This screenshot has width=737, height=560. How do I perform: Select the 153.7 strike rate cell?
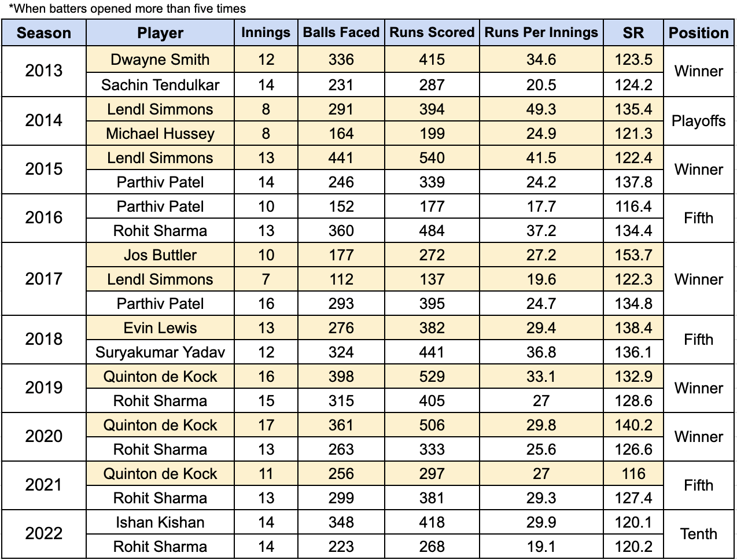coord(633,255)
